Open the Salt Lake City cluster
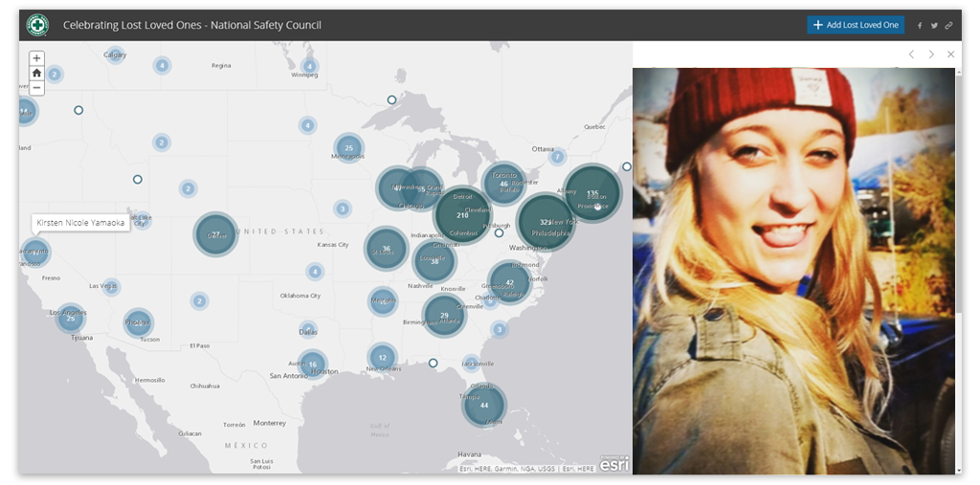 (142, 220)
